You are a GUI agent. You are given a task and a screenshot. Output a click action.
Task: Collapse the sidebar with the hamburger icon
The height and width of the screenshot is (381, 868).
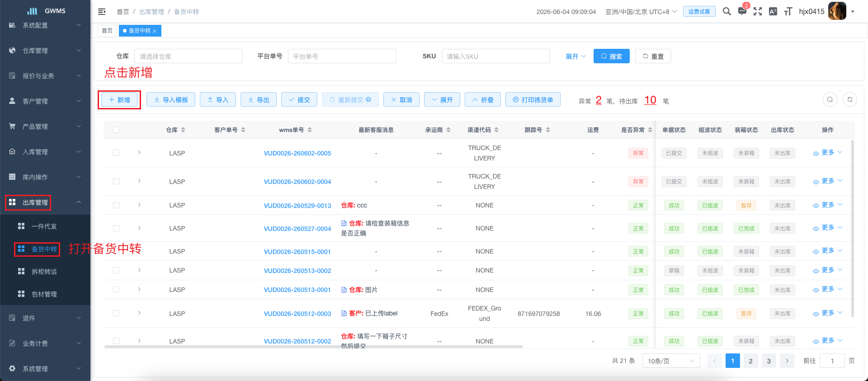(x=102, y=12)
